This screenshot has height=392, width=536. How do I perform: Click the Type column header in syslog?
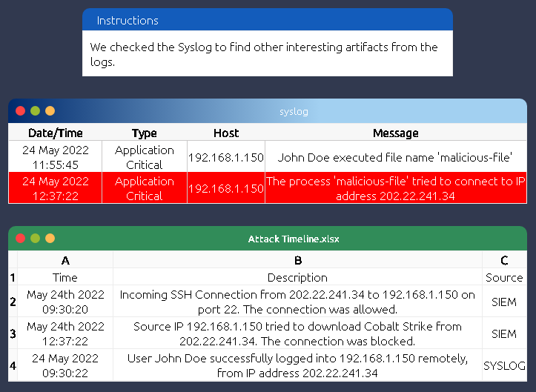145,133
